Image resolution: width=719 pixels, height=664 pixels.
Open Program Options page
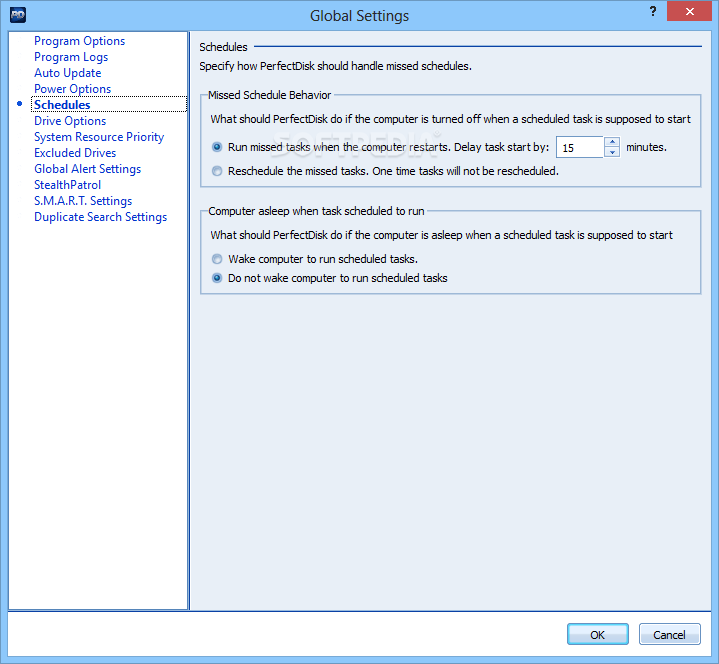[79, 41]
